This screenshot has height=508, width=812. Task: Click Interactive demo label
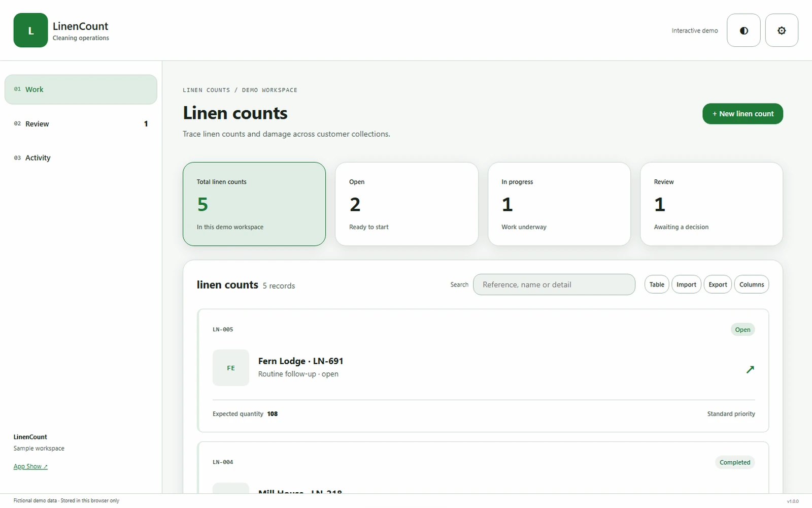point(695,30)
